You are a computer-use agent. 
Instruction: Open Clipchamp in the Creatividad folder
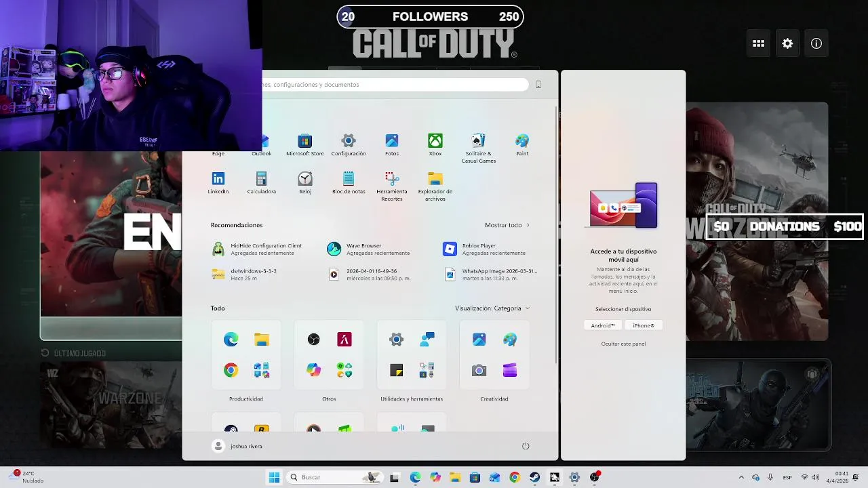click(510, 370)
